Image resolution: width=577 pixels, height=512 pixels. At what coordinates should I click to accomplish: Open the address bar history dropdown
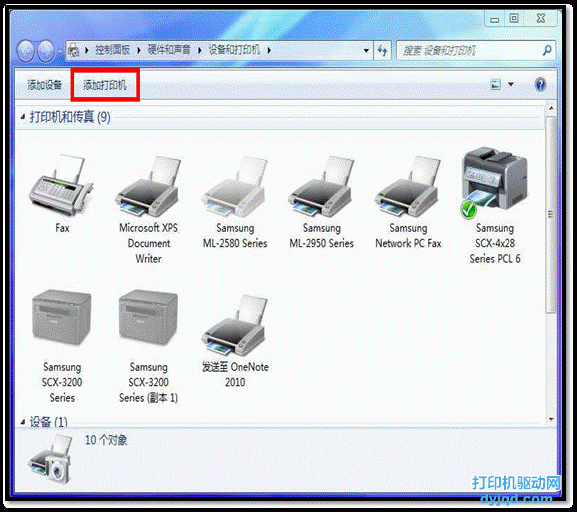click(x=366, y=50)
